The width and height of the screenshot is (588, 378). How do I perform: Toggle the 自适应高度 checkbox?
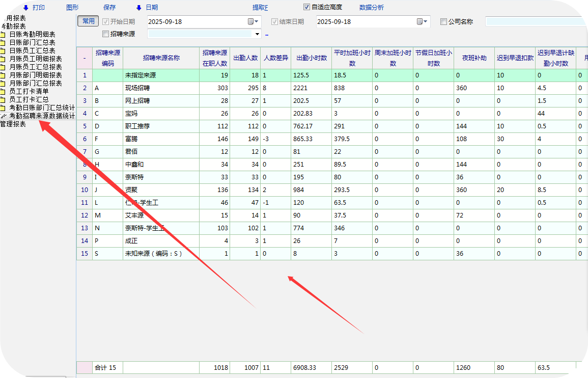pos(306,7)
